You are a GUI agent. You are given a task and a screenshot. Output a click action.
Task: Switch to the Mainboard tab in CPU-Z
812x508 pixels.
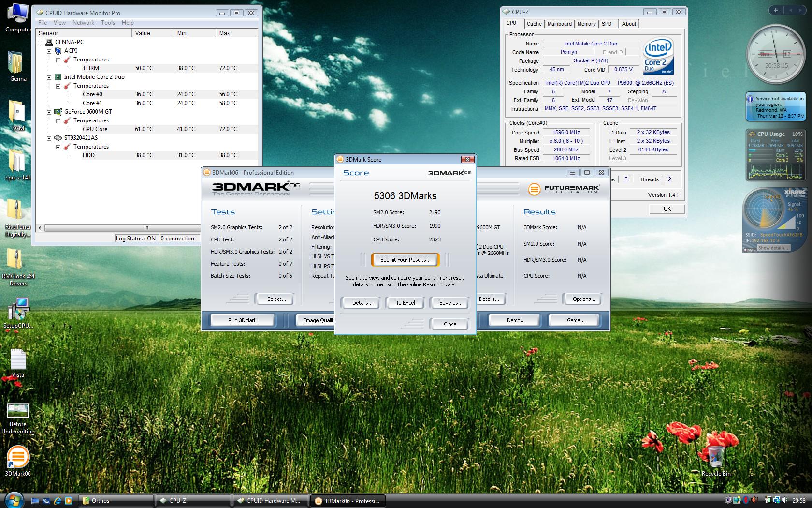[559, 24]
